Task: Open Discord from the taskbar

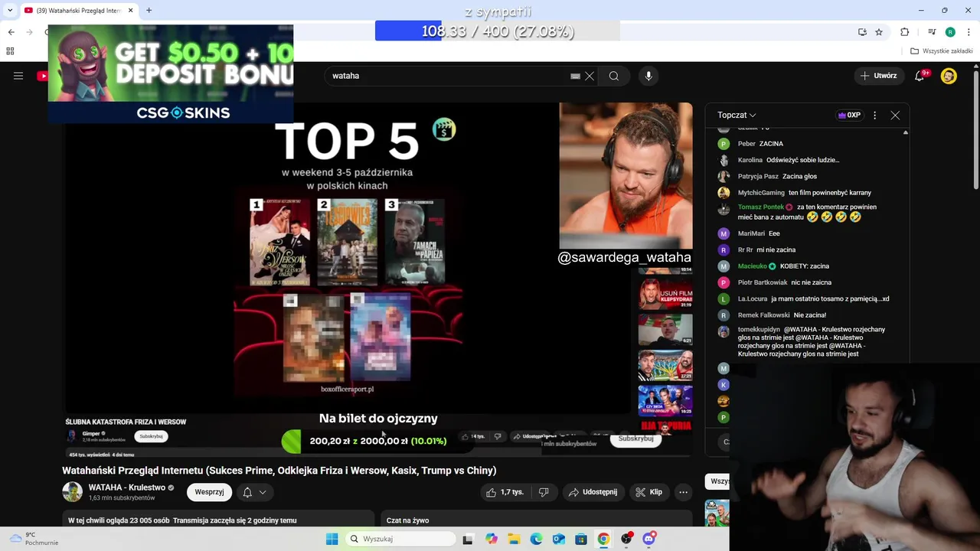Action: coord(649,539)
